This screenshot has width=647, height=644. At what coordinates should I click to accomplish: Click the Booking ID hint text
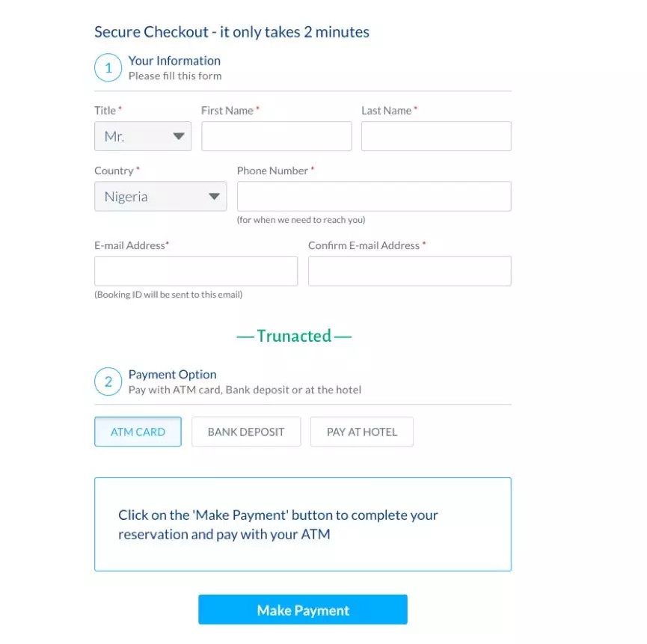[168, 295]
